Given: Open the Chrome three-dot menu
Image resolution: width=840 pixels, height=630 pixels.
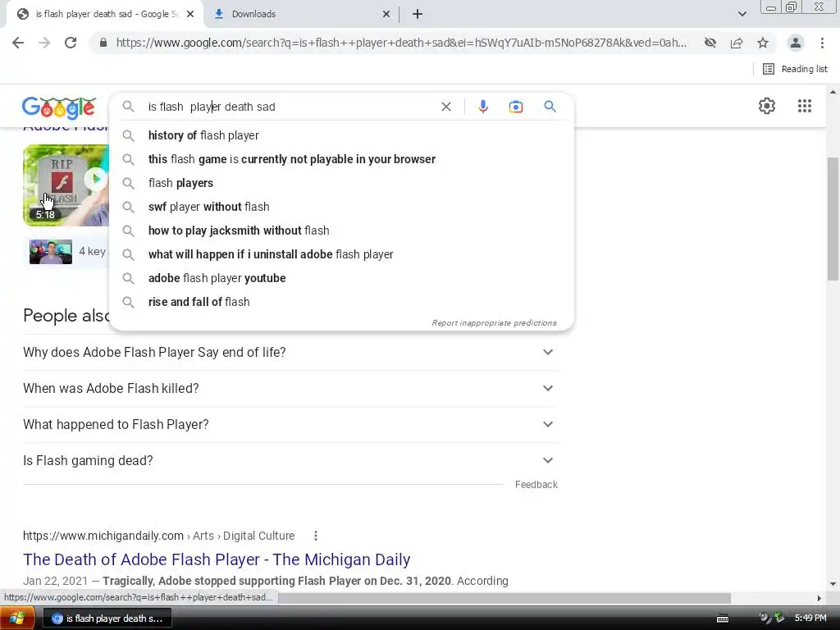Looking at the screenshot, I should click(x=822, y=43).
